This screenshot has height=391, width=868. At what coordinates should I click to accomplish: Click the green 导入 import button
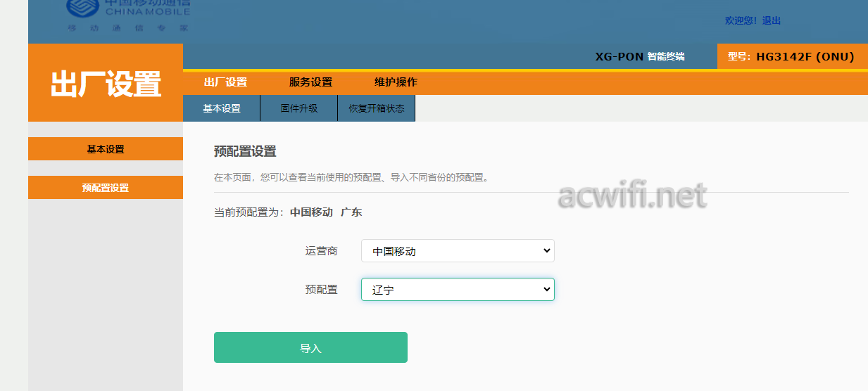(310, 347)
